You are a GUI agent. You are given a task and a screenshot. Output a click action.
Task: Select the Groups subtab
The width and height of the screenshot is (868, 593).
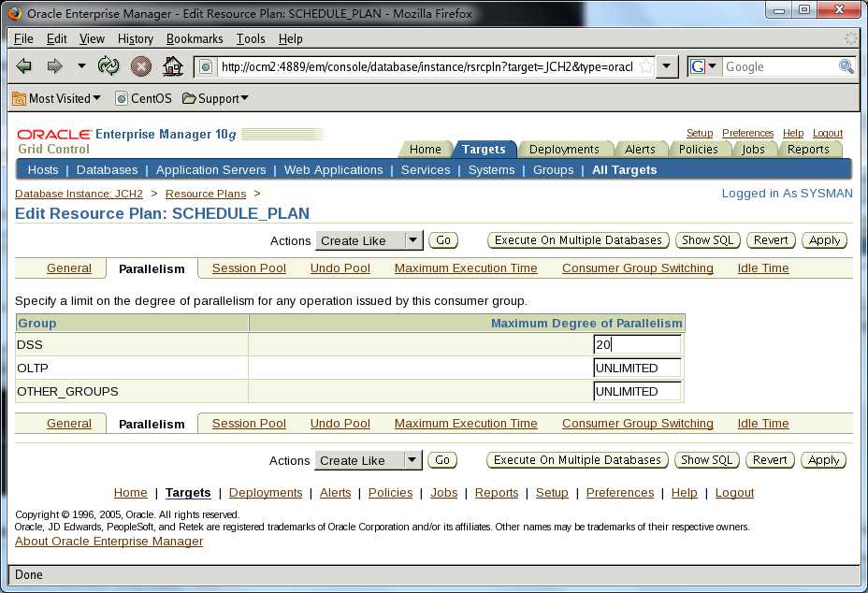pos(553,170)
